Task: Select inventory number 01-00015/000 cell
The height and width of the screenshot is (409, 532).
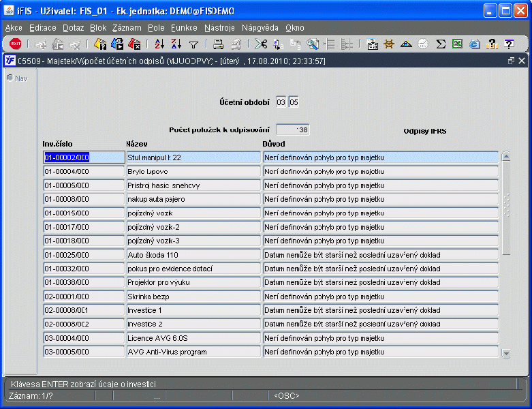Action: (x=84, y=213)
